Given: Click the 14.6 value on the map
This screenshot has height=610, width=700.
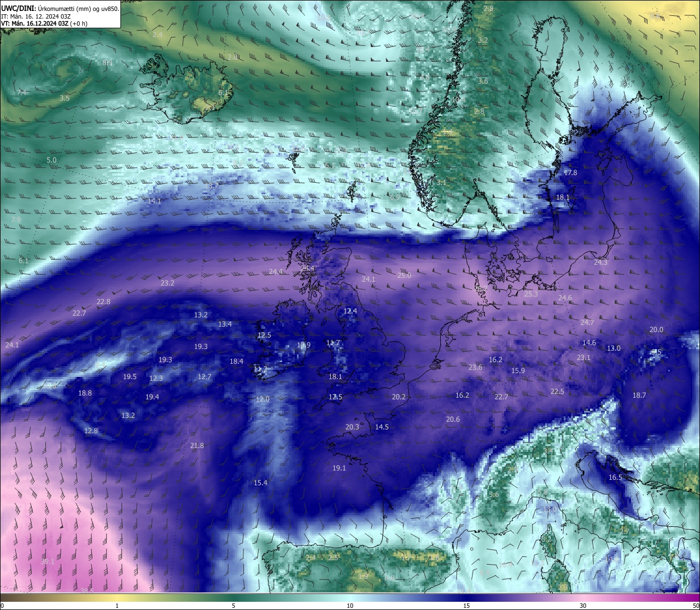Looking at the screenshot, I should 589,342.
